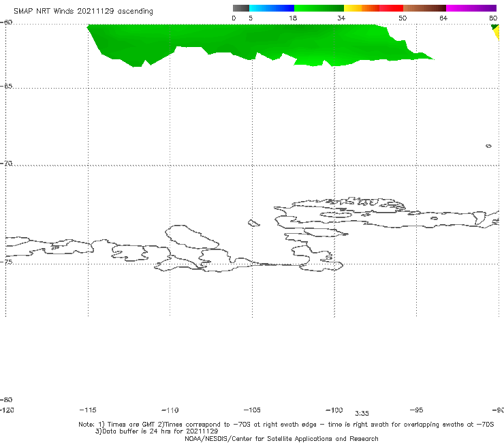Screen dimensions: 504x443
Task: Click the '64' label under the color bar
Action: pos(443,18)
